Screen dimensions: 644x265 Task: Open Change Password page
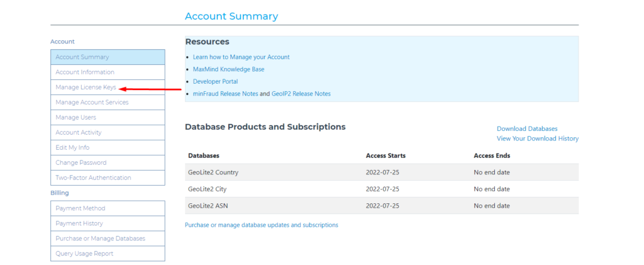click(x=108, y=162)
